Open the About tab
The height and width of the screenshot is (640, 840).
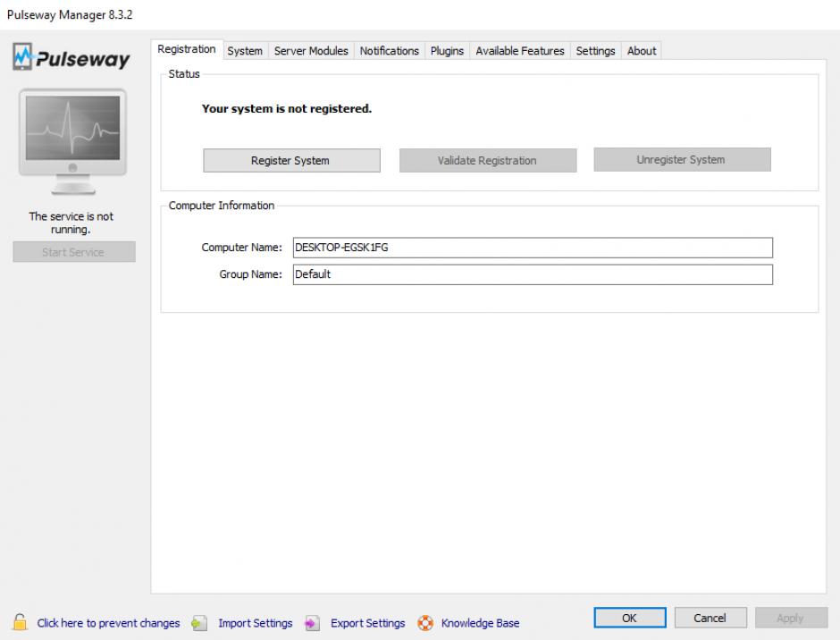pyautogui.click(x=642, y=51)
